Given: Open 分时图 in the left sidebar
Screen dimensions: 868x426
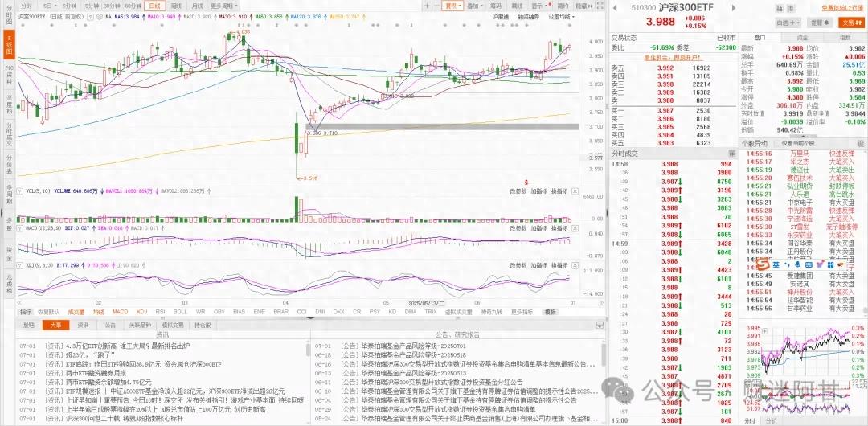Looking at the screenshot, I should [x=9, y=15].
